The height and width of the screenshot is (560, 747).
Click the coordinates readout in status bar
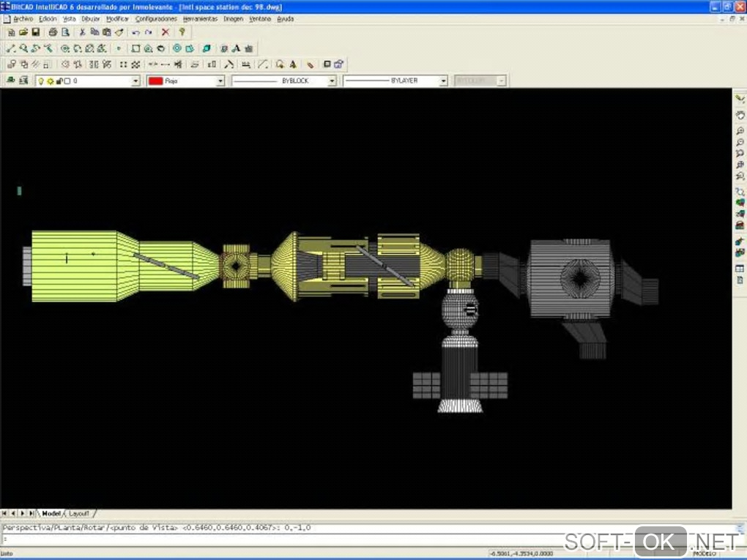[x=521, y=554]
